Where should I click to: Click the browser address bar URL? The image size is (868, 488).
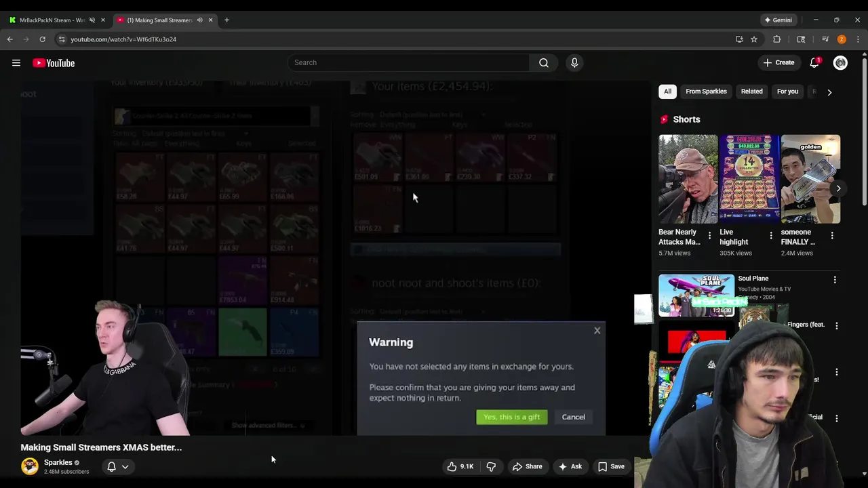tap(123, 39)
